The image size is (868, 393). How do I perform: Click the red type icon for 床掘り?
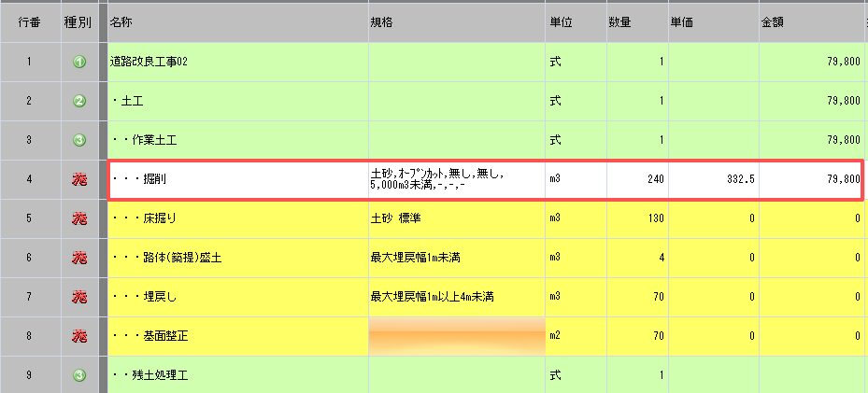(x=79, y=218)
